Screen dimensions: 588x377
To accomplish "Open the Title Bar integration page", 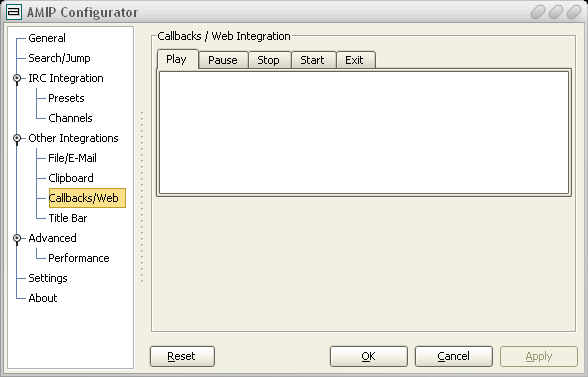I will point(68,218).
